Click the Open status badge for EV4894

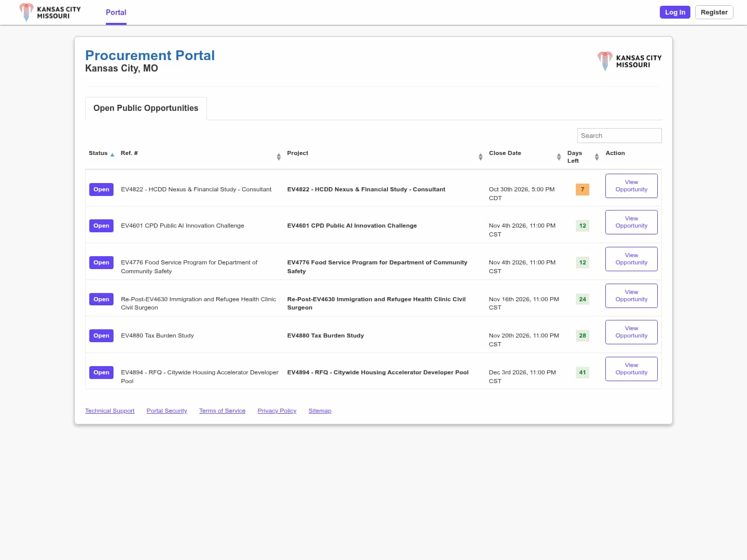coord(101,372)
